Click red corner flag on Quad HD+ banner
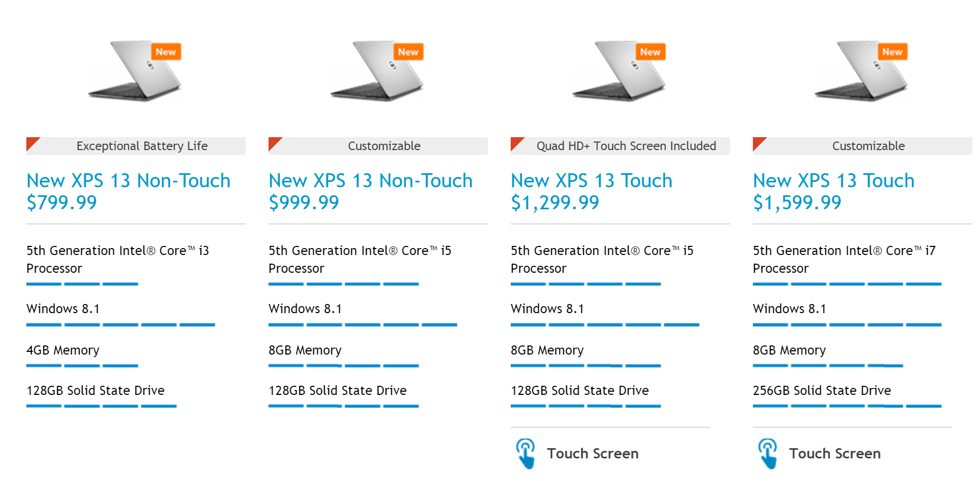Viewport: 980px width, 481px height. pos(516,143)
